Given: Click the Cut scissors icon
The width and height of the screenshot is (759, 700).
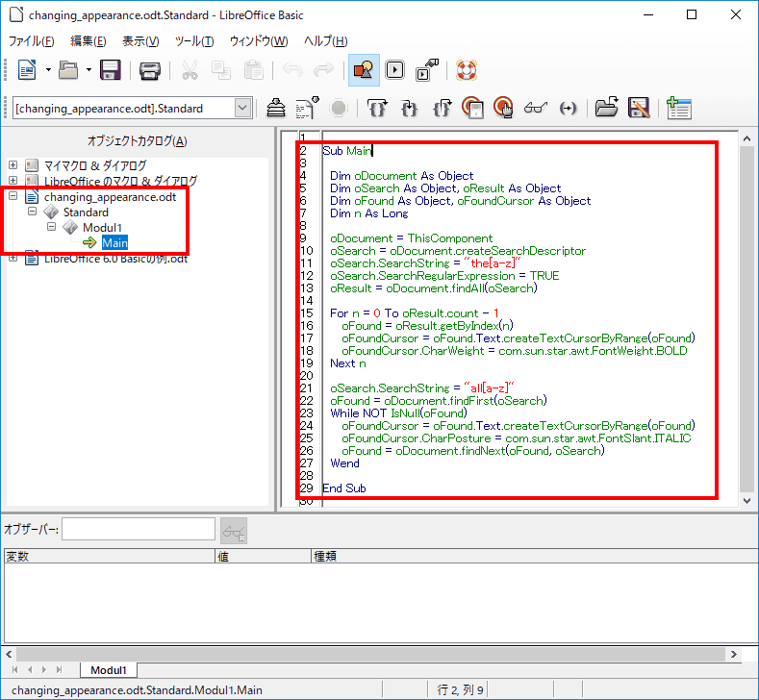Looking at the screenshot, I should coord(190,70).
